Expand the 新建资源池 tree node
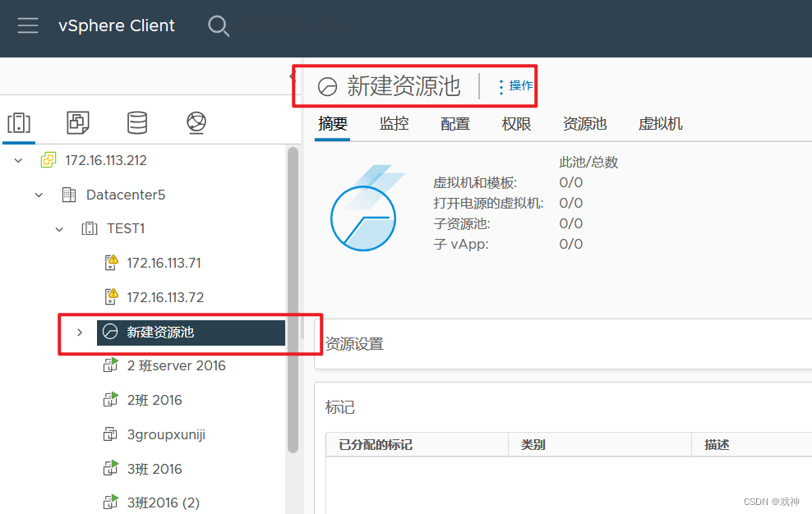The height and width of the screenshot is (514, 812). (79, 332)
